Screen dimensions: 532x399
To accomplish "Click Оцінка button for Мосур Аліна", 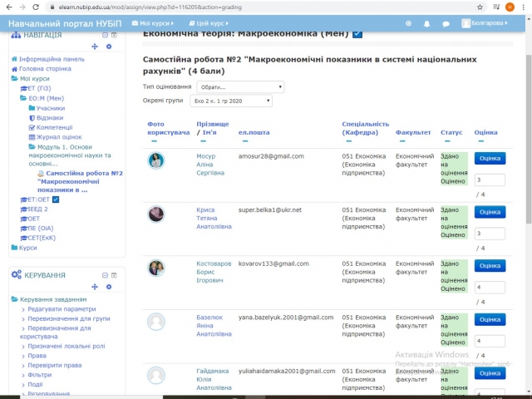I will point(490,159).
